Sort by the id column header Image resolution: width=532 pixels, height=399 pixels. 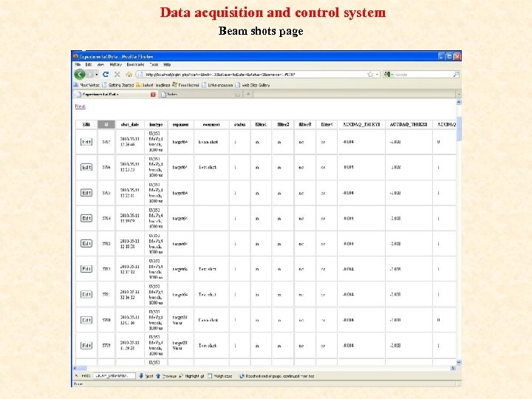(x=106, y=125)
